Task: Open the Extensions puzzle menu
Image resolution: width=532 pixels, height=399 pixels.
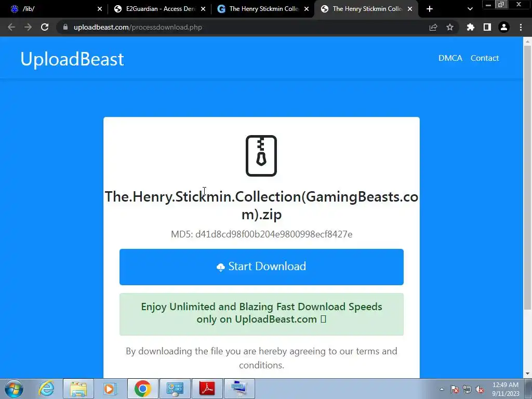Action: coord(470,27)
